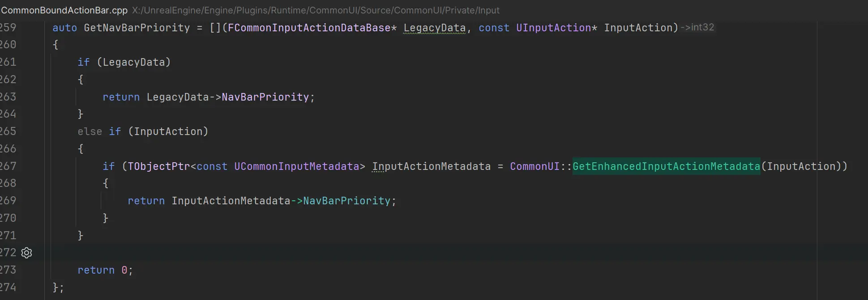This screenshot has width=868, height=300.
Task: Click line number 274 in the gutter
Action: click(8, 287)
